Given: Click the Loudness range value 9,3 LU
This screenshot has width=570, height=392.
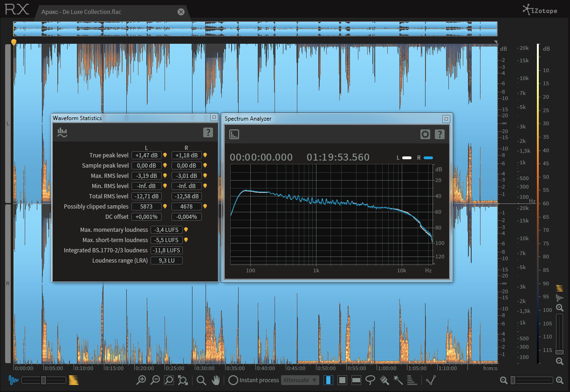Looking at the screenshot, I should click(166, 261).
